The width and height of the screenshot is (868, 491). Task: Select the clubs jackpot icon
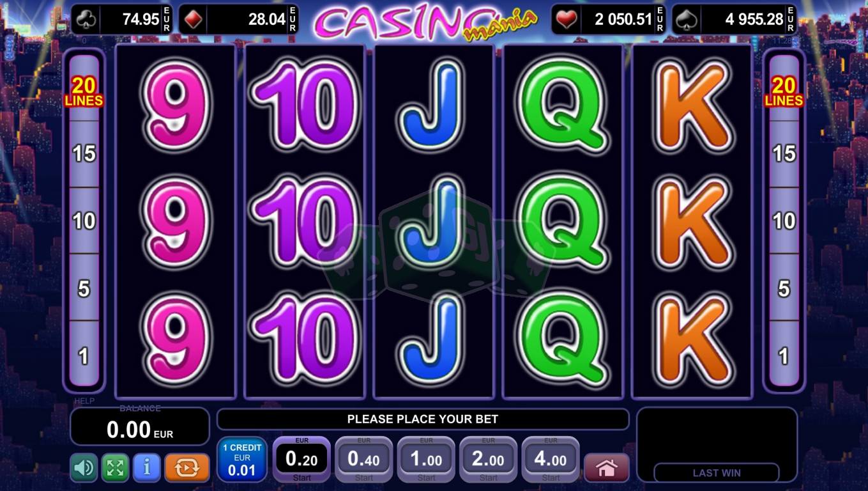pyautogui.click(x=86, y=20)
